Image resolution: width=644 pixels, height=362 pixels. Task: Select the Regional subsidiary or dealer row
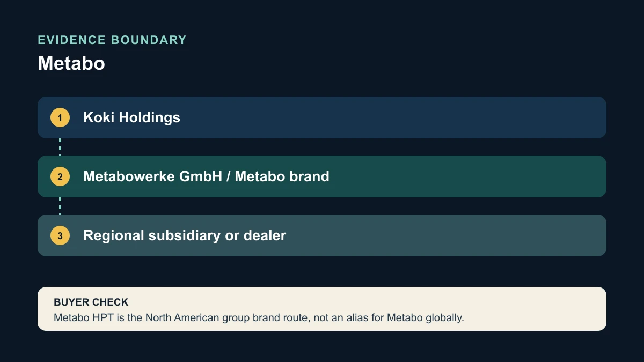coord(322,235)
